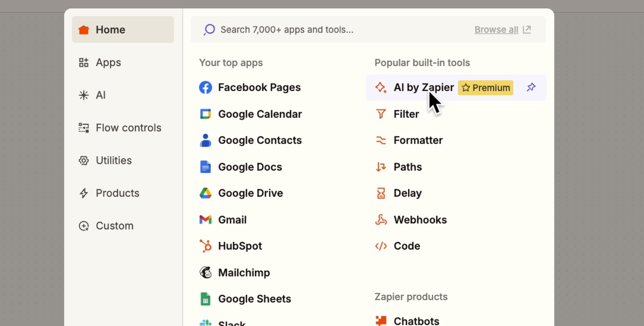The image size is (644, 326).
Task: Click the Google Drive logo icon
Action: pyautogui.click(x=205, y=193)
